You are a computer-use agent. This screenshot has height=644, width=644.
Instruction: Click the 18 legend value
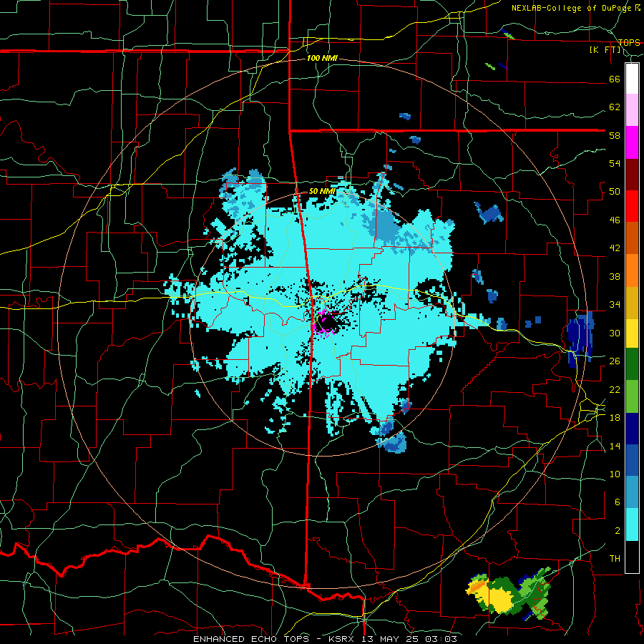[x=615, y=418]
